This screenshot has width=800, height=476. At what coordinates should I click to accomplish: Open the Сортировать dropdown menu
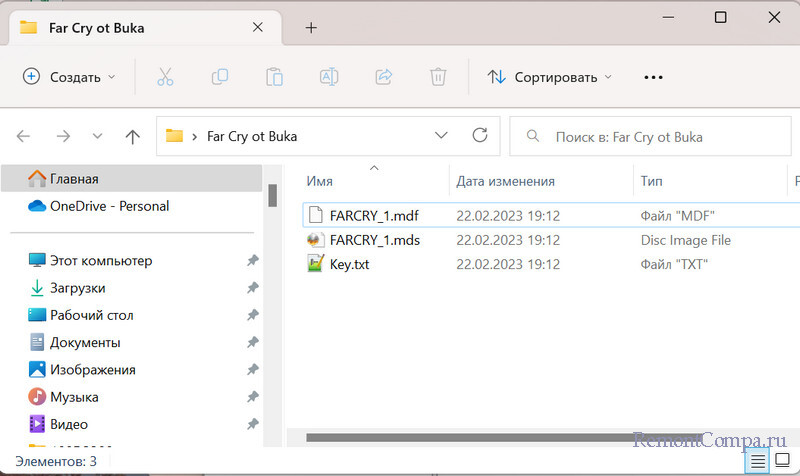550,77
